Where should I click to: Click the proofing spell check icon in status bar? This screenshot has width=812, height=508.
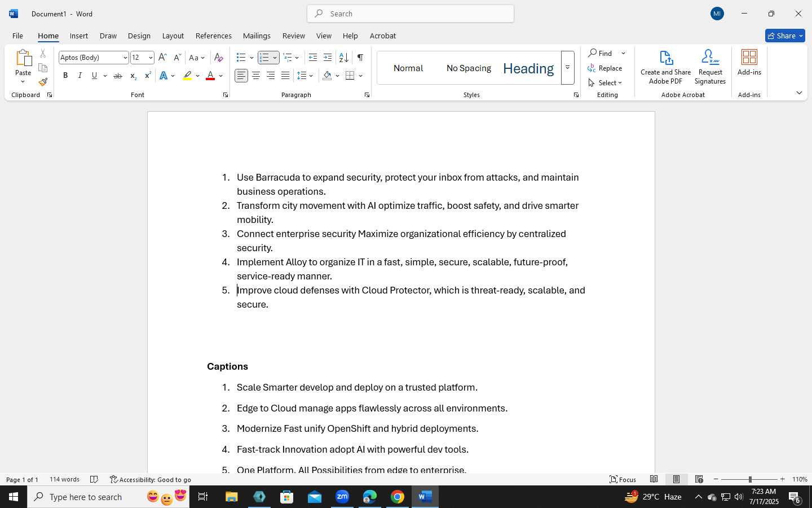click(x=94, y=479)
